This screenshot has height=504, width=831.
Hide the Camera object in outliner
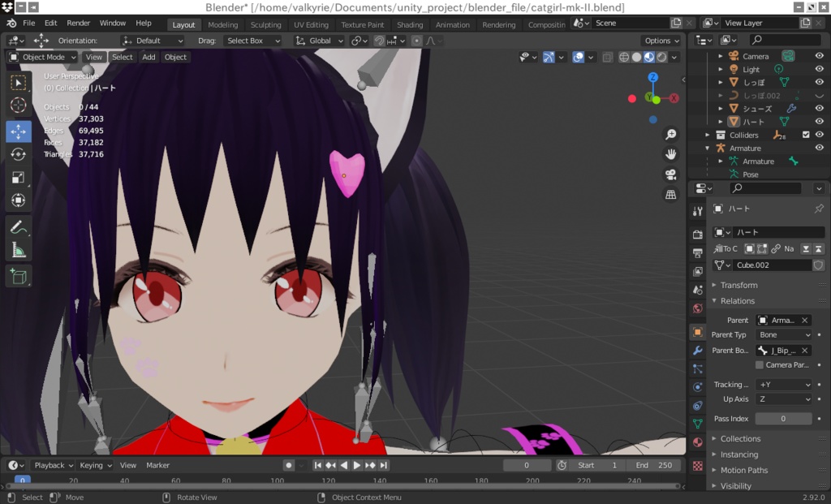point(820,56)
